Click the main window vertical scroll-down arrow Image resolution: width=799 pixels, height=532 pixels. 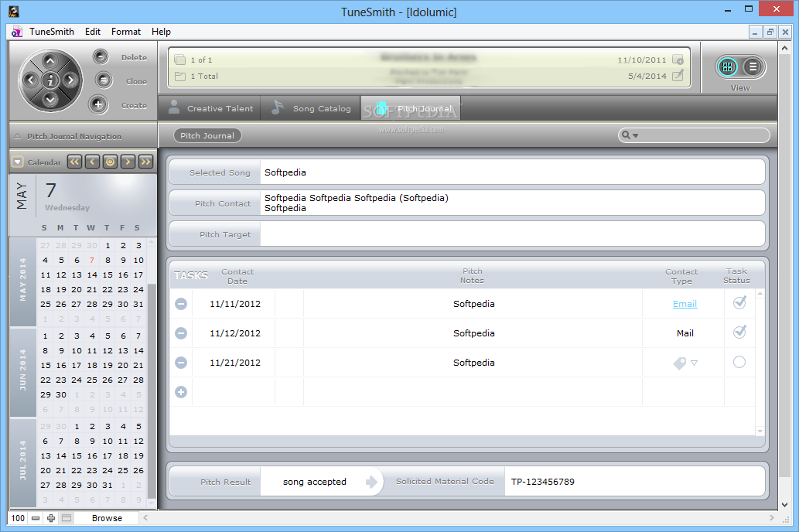(x=784, y=504)
